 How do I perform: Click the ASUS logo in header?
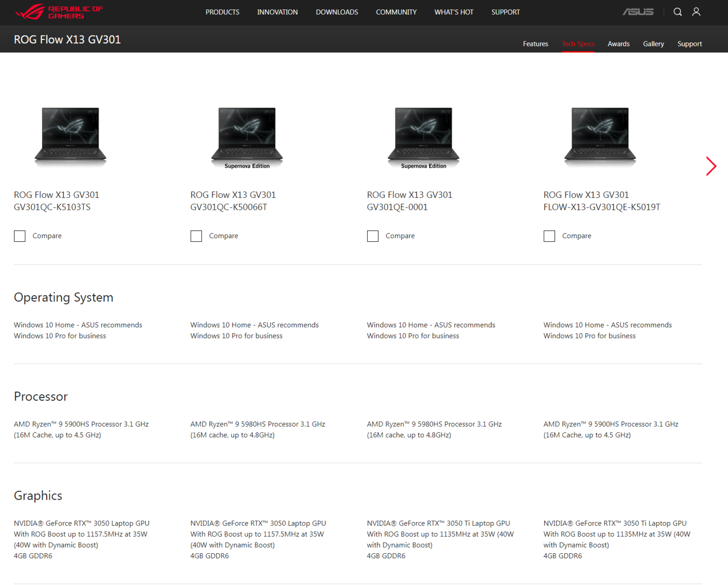pyautogui.click(x=638, y=12)
